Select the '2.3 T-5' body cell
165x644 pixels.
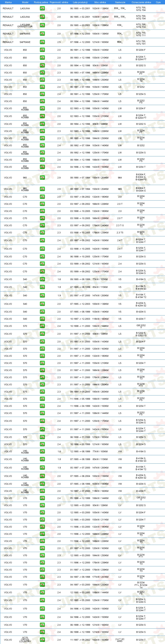click(120, 225)
